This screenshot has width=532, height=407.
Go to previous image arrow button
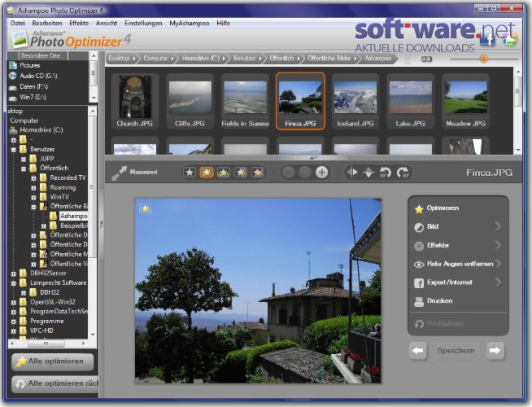[x=417, y=351]
